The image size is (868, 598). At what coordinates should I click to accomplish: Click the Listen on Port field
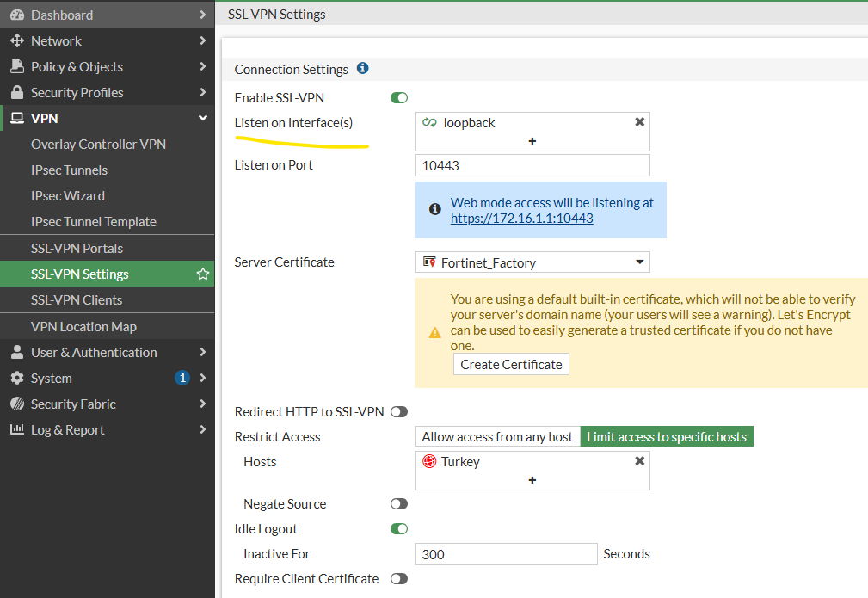(532, 165)
